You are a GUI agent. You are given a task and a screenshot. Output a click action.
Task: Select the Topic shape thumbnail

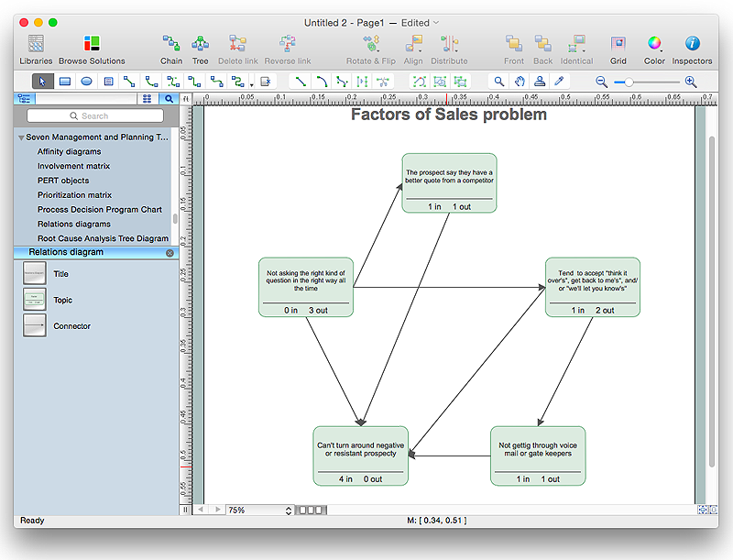35,299
